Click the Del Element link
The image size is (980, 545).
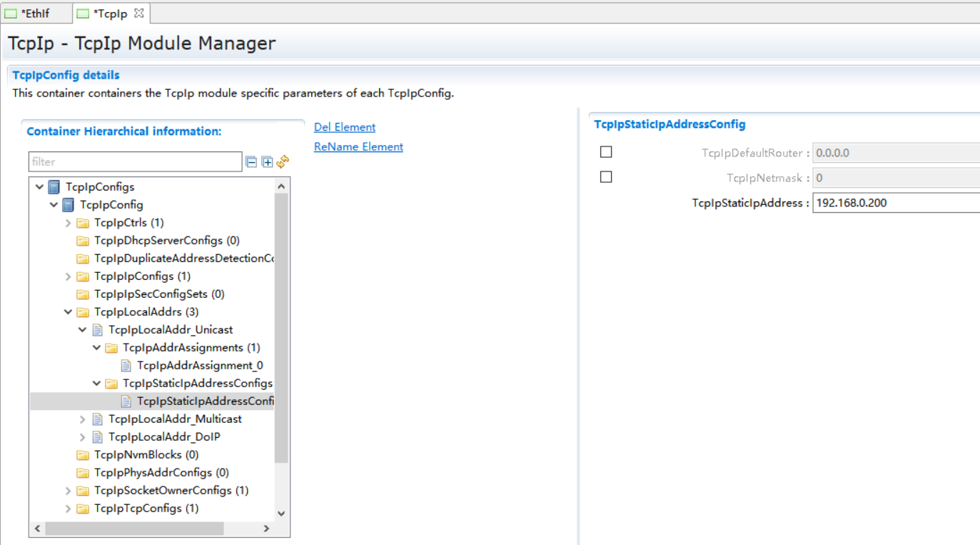click(345, 127)
